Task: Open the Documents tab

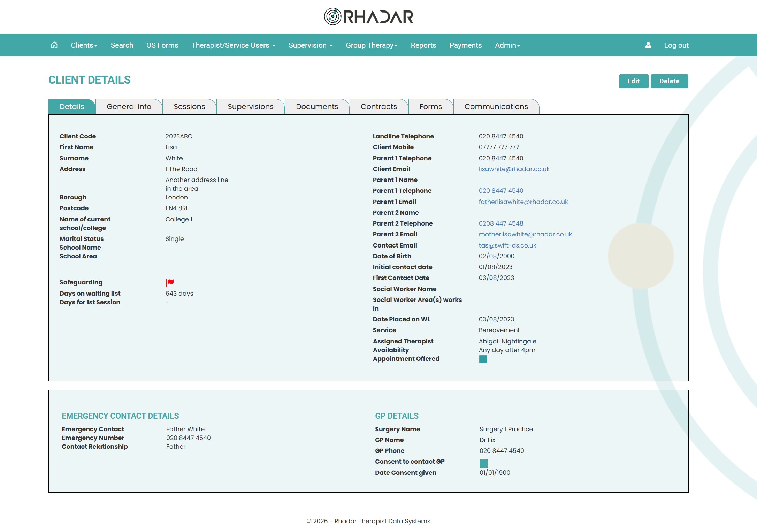Action: tap(317, 107)
